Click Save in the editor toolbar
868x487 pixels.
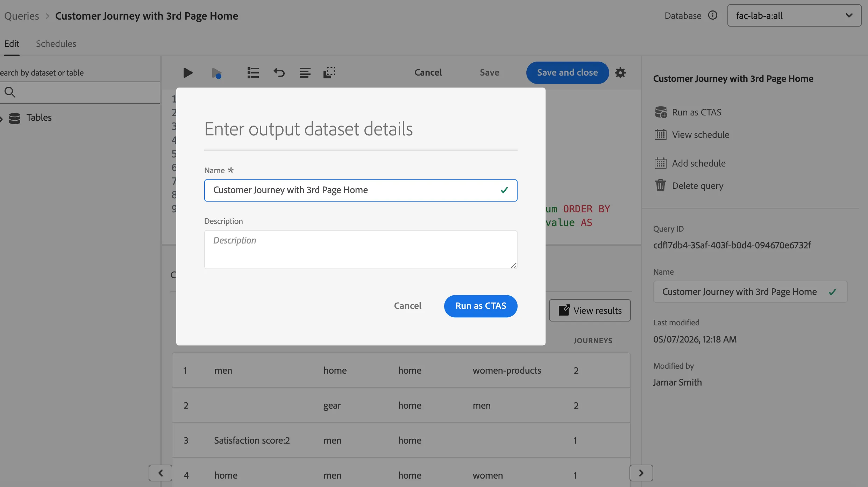coord(489,73)
